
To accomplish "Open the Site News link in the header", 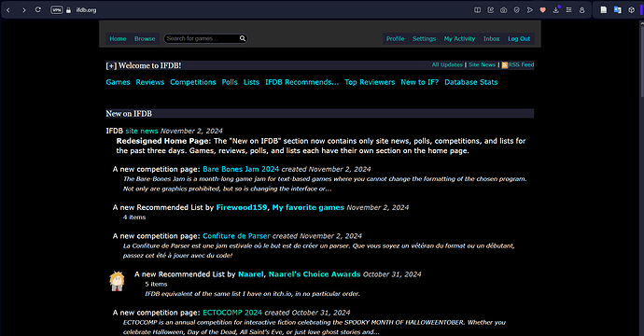I will click(x=482, y=64).
